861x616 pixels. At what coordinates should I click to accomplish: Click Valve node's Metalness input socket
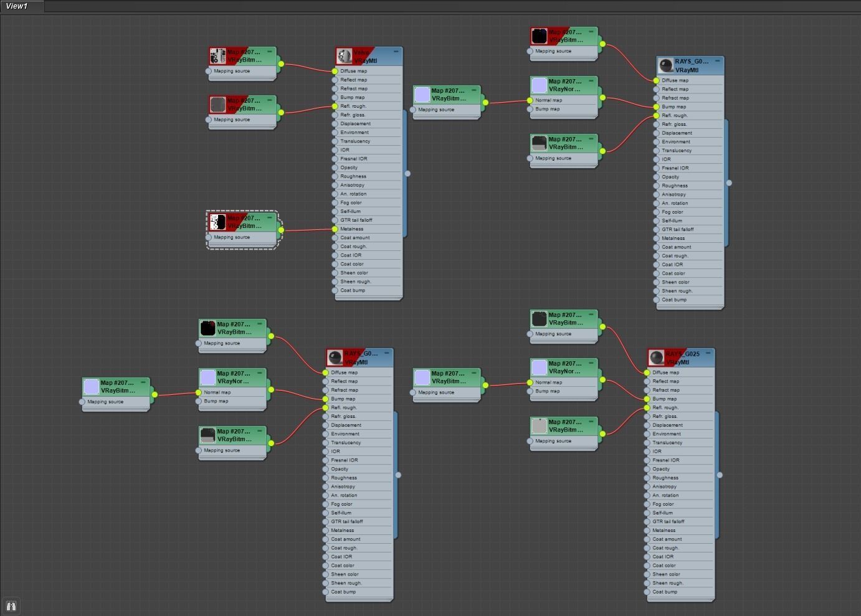[x=335, y=229]
